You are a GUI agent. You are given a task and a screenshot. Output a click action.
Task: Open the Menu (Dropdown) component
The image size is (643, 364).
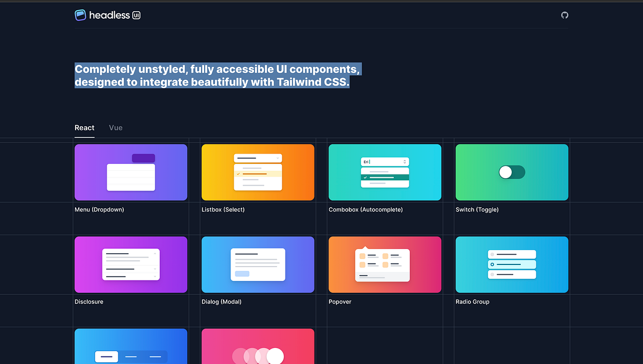[x=131, y=172]
